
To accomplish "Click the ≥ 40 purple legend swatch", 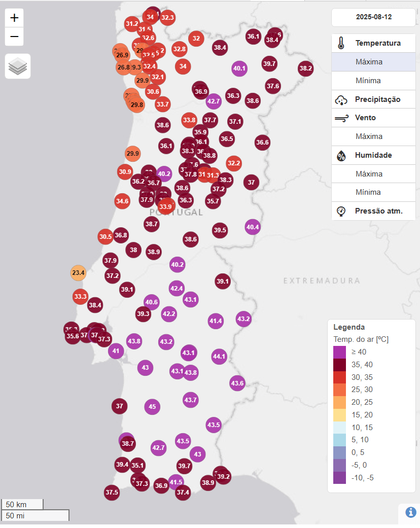I will click(339, 352).
